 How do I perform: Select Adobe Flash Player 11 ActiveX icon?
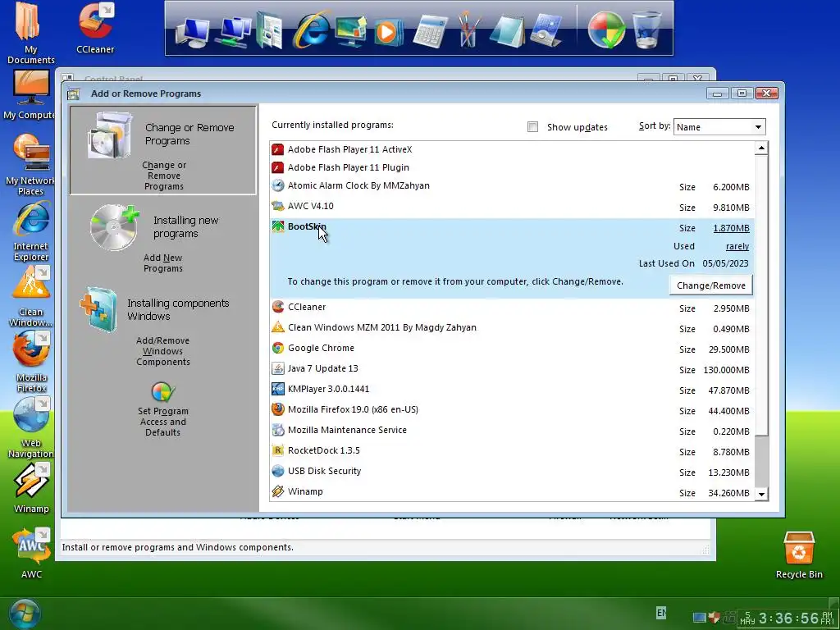pos(277,149)
